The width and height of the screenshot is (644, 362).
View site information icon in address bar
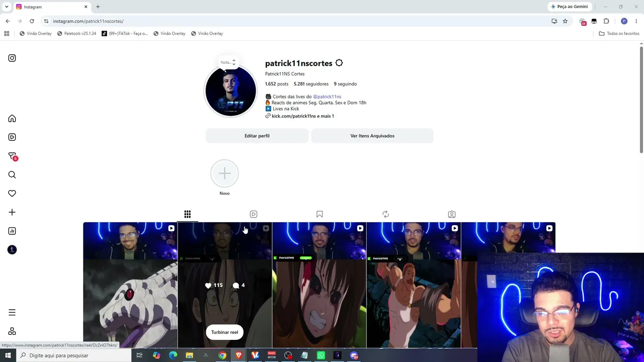pos(46,21)
